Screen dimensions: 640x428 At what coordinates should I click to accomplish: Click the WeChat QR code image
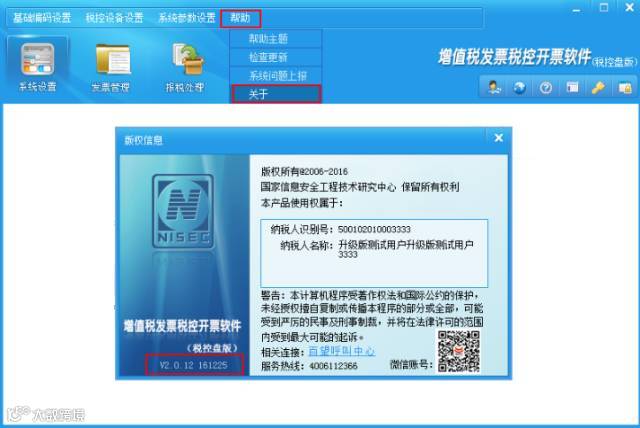pyautogui.click(x=459, y=351)
